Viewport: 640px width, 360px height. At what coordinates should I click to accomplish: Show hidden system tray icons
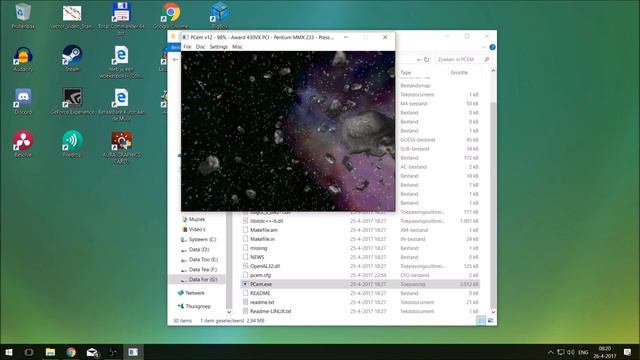click(551, 352)
